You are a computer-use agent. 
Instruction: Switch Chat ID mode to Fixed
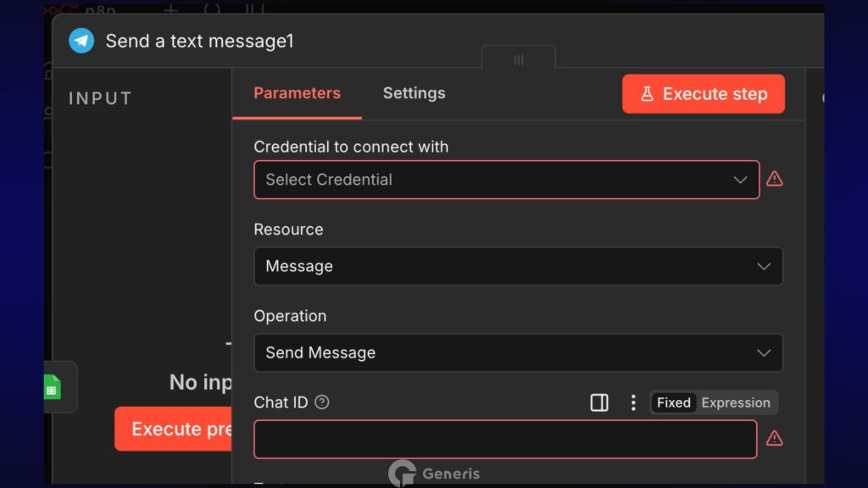point(674,402)
